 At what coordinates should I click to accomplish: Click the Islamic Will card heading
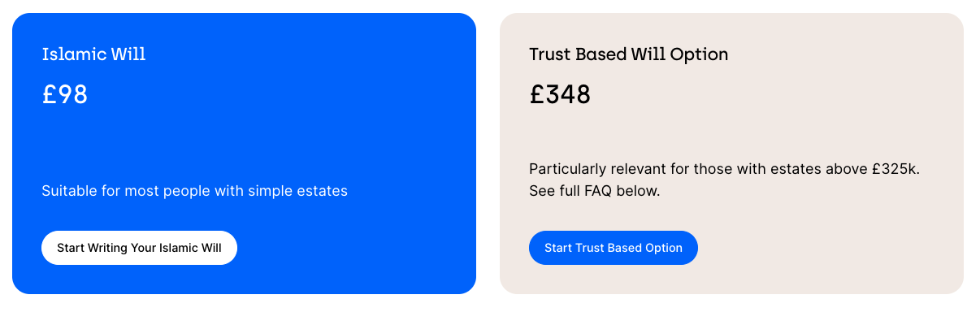click(93, 54)
